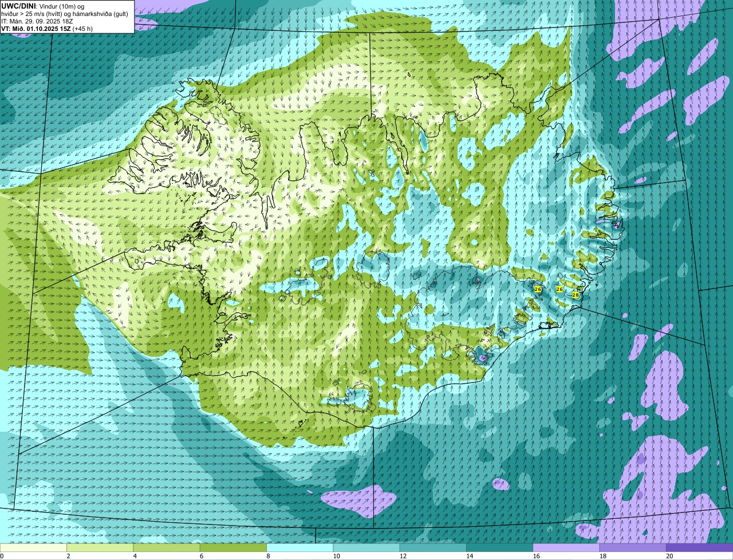Click the 0–2 m/s pale yellow legend swatch
This screenshot has width=733, height=560.
click(33, 547)
